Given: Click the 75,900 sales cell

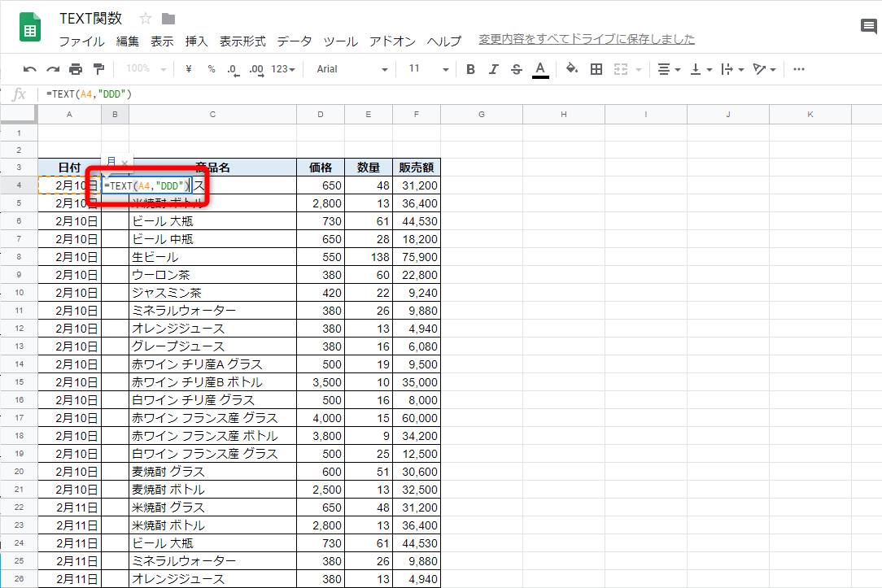Looking at the screenshot, I should tap(417, 257).
